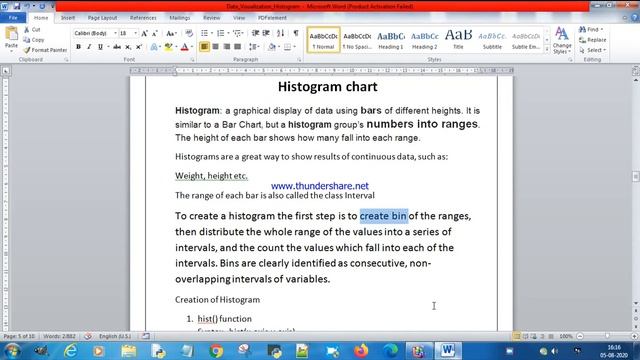
Task: Open the Font dialog launcher
Action: (192, 60)
